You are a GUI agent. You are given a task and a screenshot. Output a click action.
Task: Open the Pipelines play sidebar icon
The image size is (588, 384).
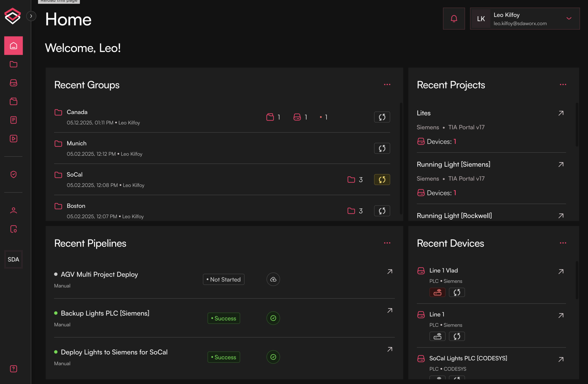pos(13,139)
